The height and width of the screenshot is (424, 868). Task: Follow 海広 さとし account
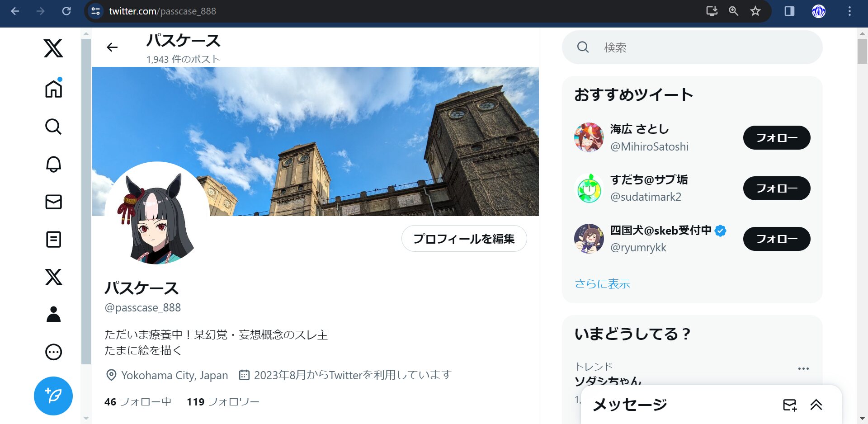click(x=776, y=137)
